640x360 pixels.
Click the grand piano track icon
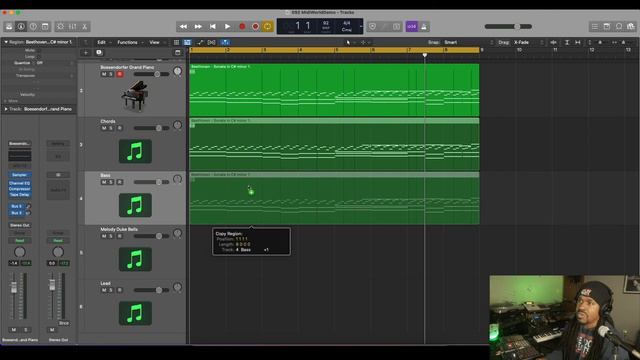point(135,96)
